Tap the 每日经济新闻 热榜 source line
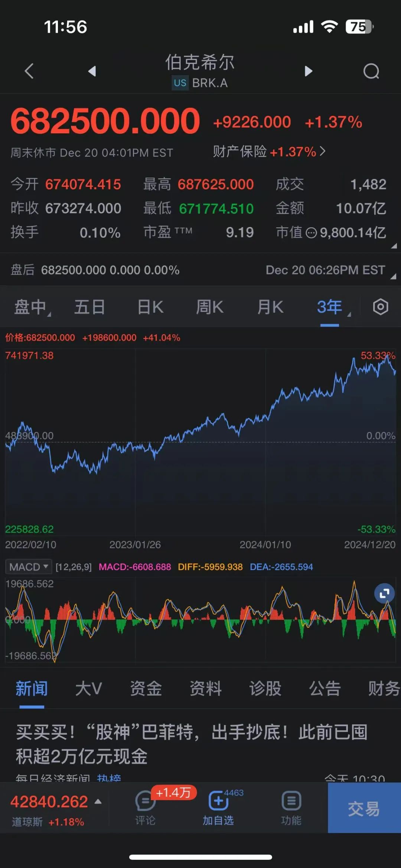The width and height of the screenshot is (401, 868). pyautogui.click(x=68, y=778)
